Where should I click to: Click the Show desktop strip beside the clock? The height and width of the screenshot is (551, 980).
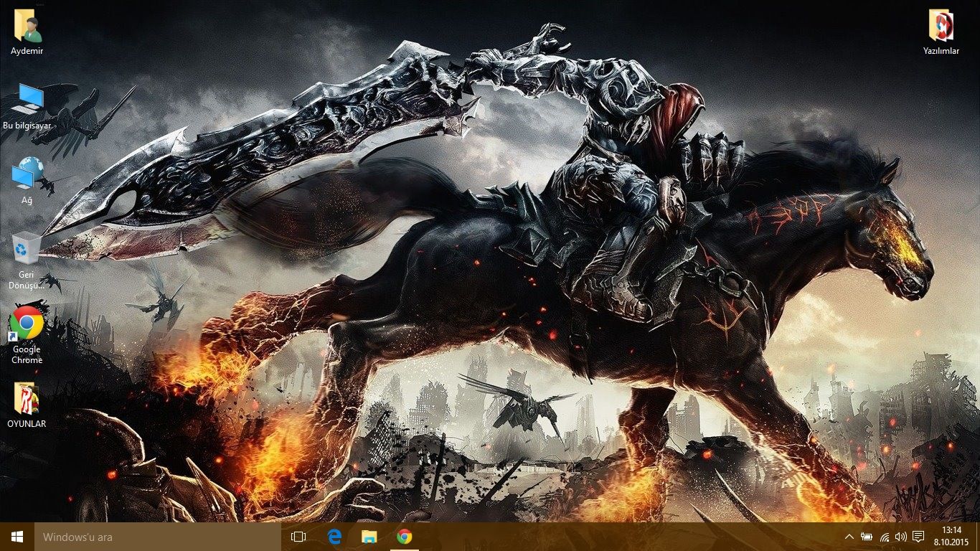[x=978, y=537]
